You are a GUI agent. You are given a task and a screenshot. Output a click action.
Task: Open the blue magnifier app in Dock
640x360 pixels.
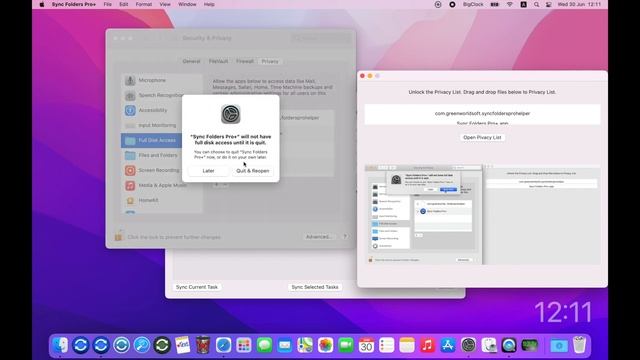pos(142,345)
